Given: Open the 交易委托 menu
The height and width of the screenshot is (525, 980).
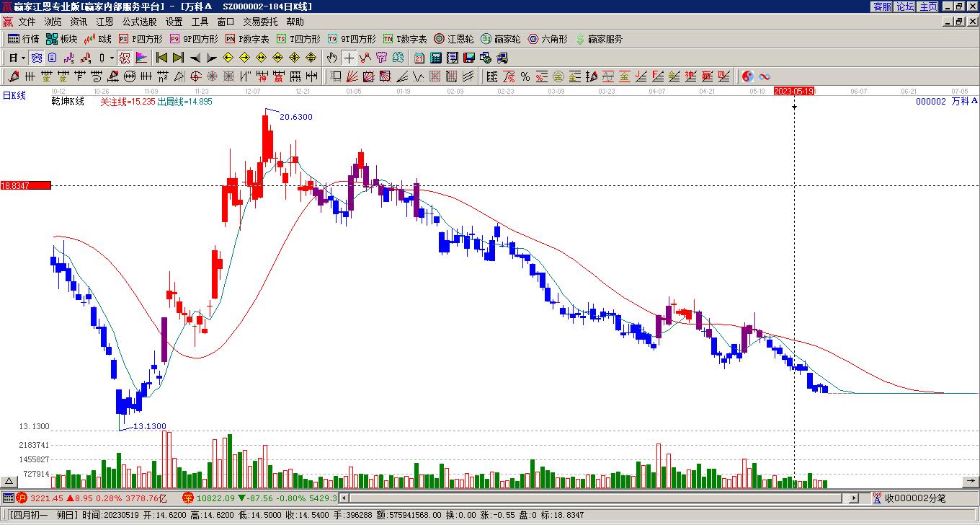Looking at the screenshot, I should (260, 22).
